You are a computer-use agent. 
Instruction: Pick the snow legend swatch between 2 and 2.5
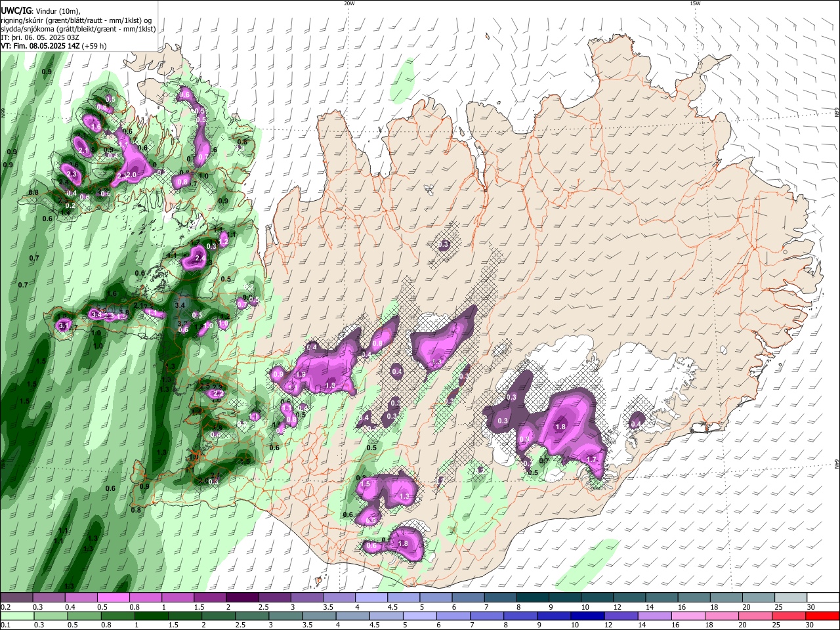click(243, 598)
